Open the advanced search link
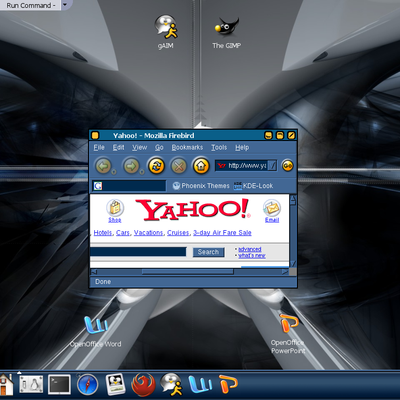The height and width of the screenshot is (400, 400). (x=250, y=249)
